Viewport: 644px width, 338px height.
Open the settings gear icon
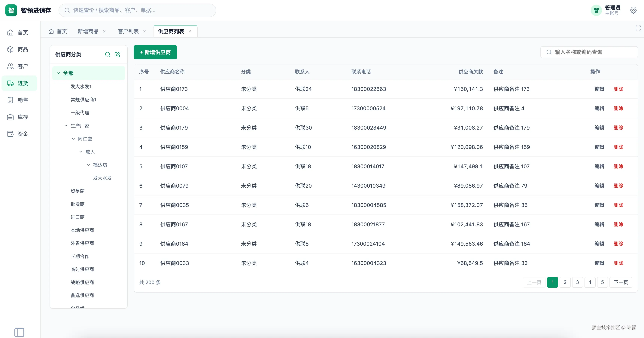point(633,10)
